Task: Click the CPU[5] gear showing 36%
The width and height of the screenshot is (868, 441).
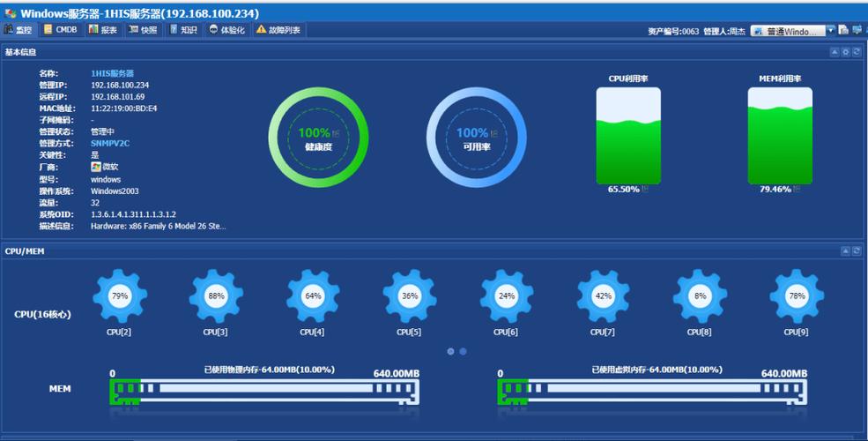Action: point(410,296)
